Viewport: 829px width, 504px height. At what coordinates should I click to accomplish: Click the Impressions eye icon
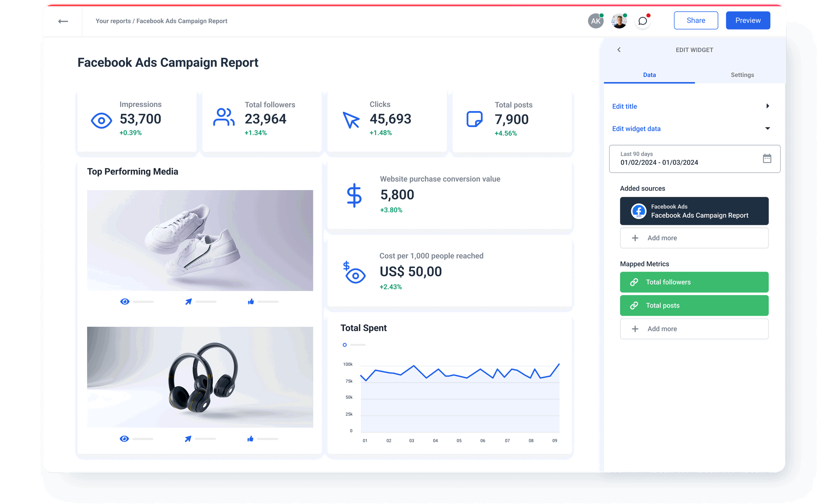[x=102, y=120]
